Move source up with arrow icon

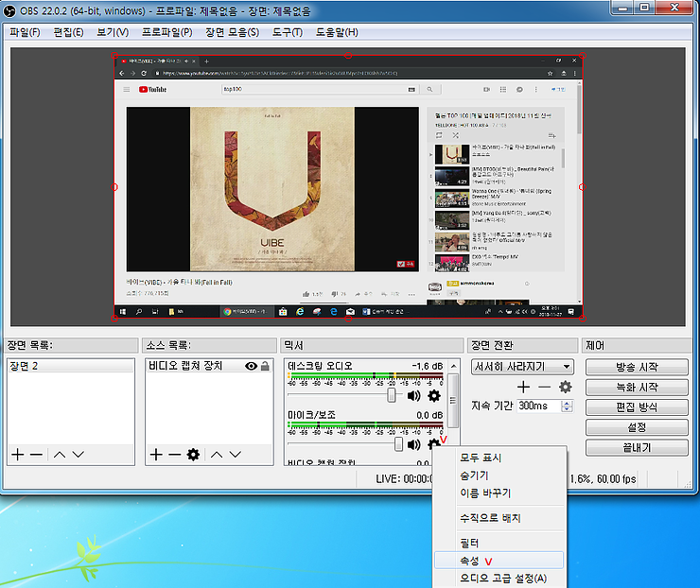pyautogui.click(x=217, y=455)
